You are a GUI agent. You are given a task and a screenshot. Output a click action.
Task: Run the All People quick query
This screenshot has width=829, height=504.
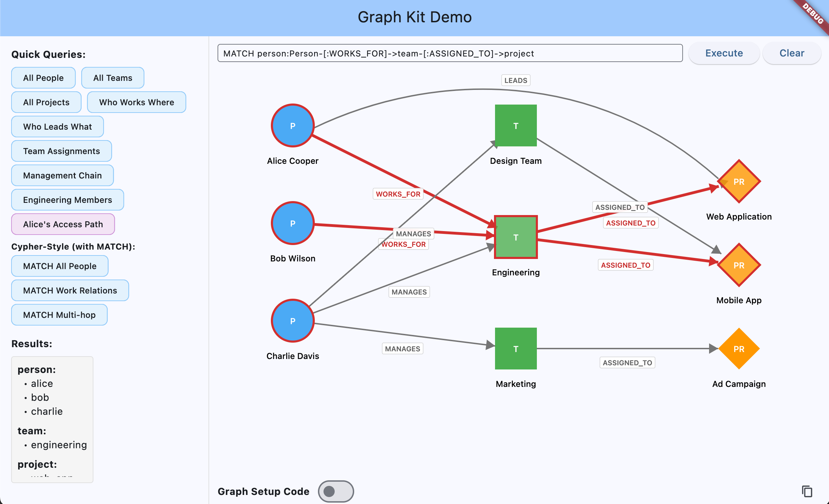tap(43, 78)
